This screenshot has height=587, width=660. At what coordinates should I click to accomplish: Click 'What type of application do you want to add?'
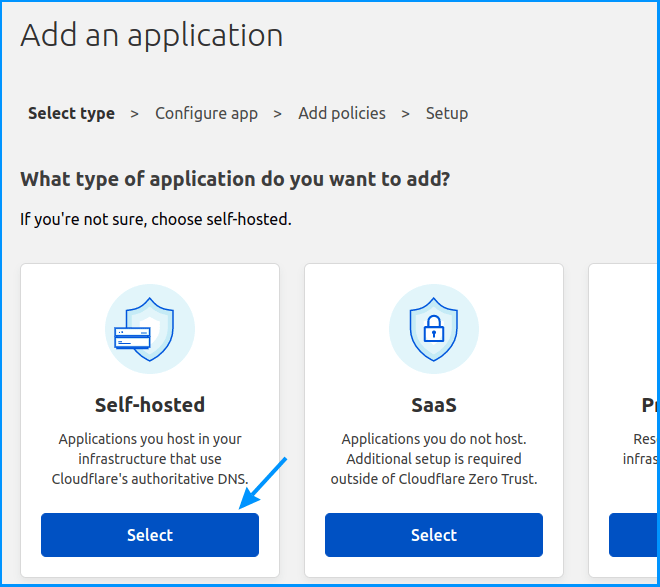coord(235,180)
